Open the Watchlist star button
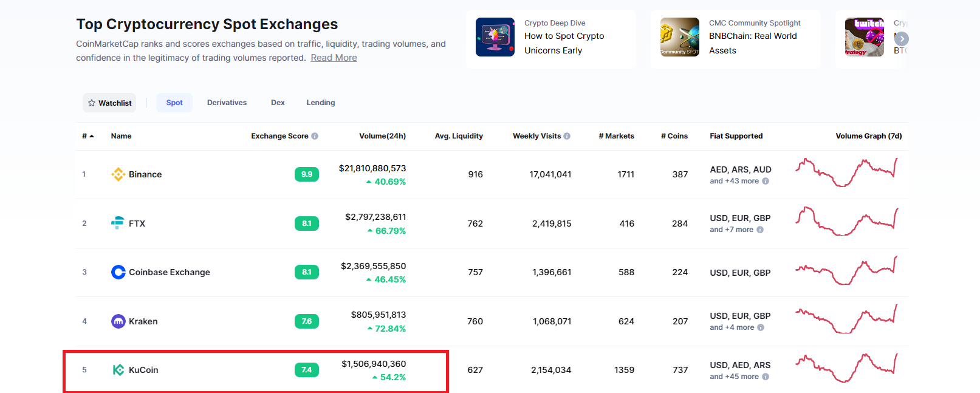 (x=109, y=103)
